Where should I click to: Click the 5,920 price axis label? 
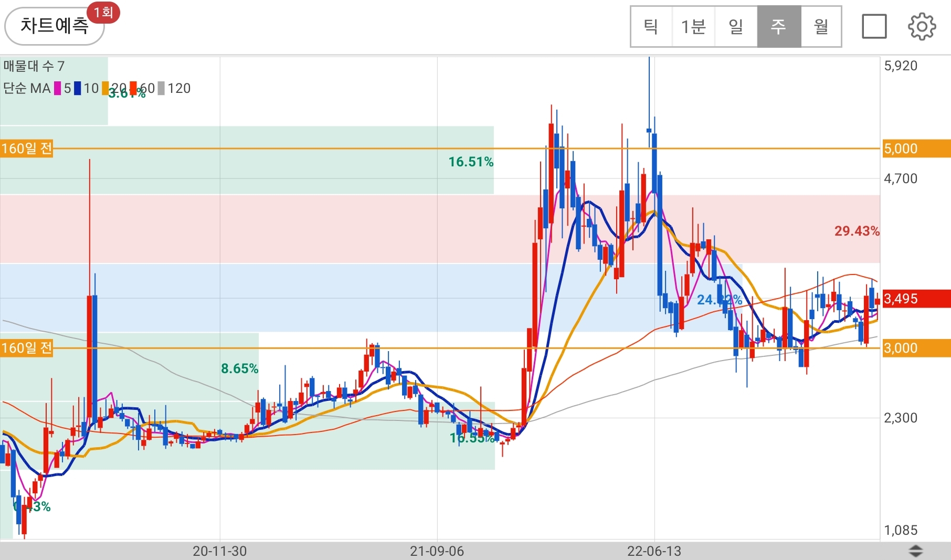[901, 66]
